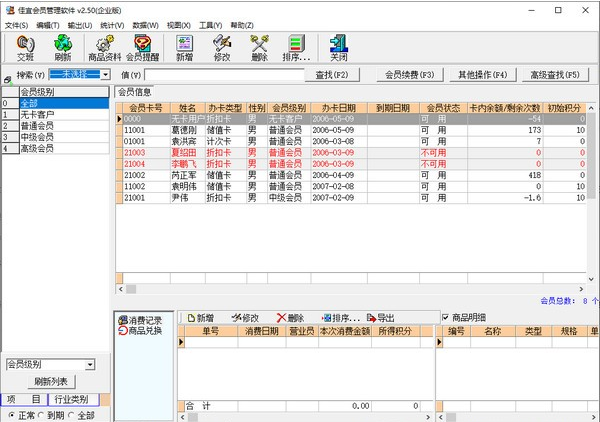600x422 pixels.
Task: Select the 全部 radio button at bottom
Action: tap(70, 415)
